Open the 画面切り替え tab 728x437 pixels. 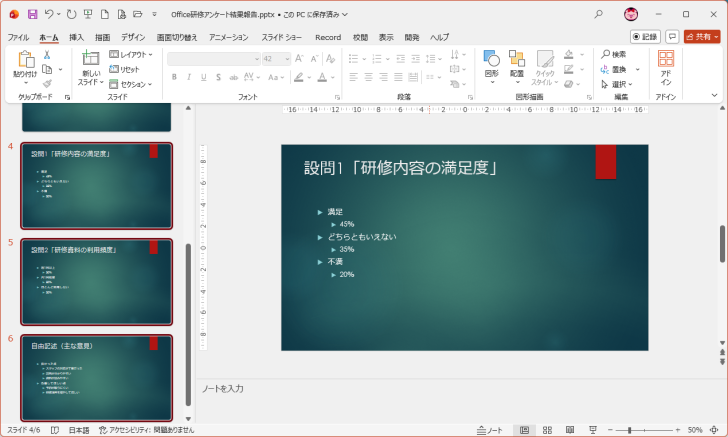tap(177, 37)
